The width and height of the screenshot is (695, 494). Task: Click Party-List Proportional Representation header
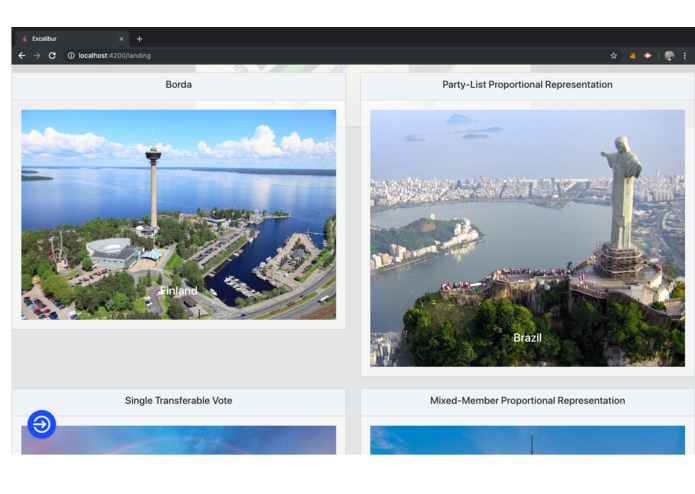coord(527,85)
